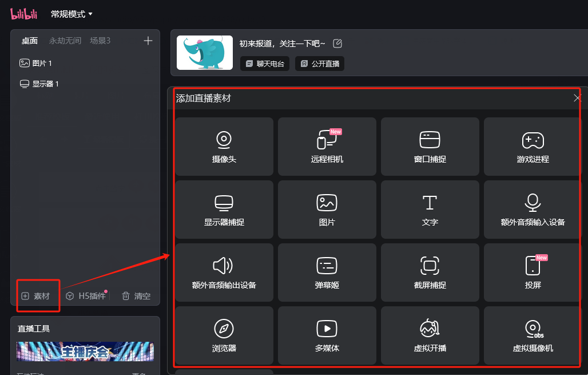Switch to the 场景3 scene tab
Viewport: 588px width, 375px height.
pyautogui.click(x=100, y=41)
